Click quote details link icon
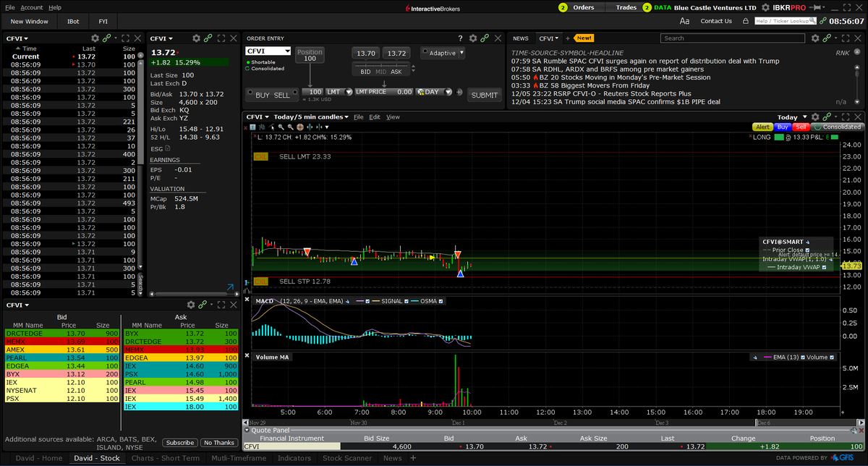This screenshot has width=868, height=466. pos(208,38)
